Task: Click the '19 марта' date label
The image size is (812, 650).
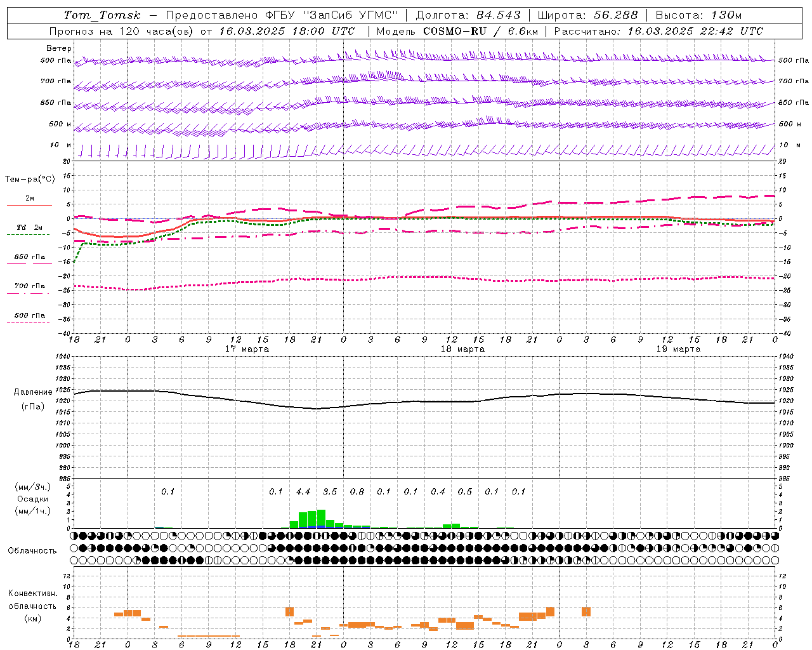Action: (x=678, y=348)
